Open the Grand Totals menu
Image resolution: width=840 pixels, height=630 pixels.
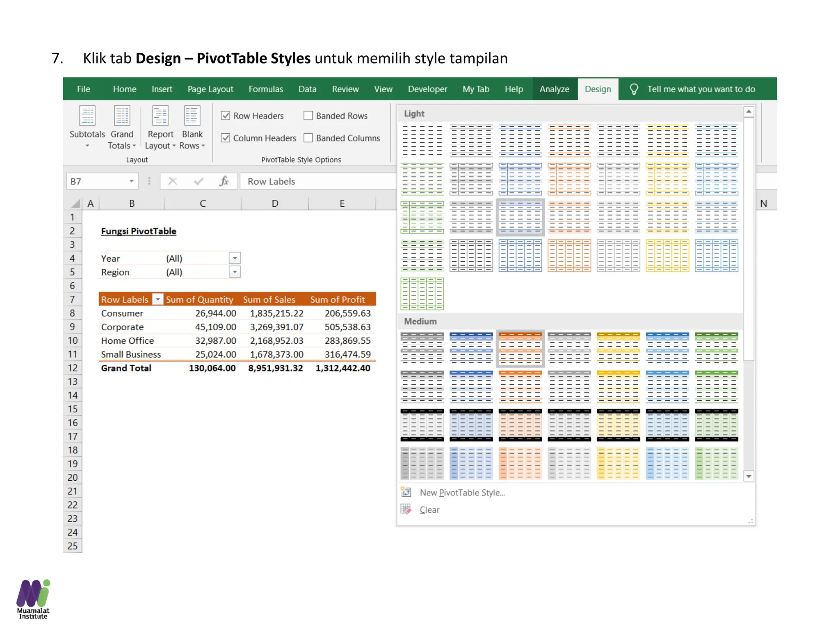click(x=122, y=128)
